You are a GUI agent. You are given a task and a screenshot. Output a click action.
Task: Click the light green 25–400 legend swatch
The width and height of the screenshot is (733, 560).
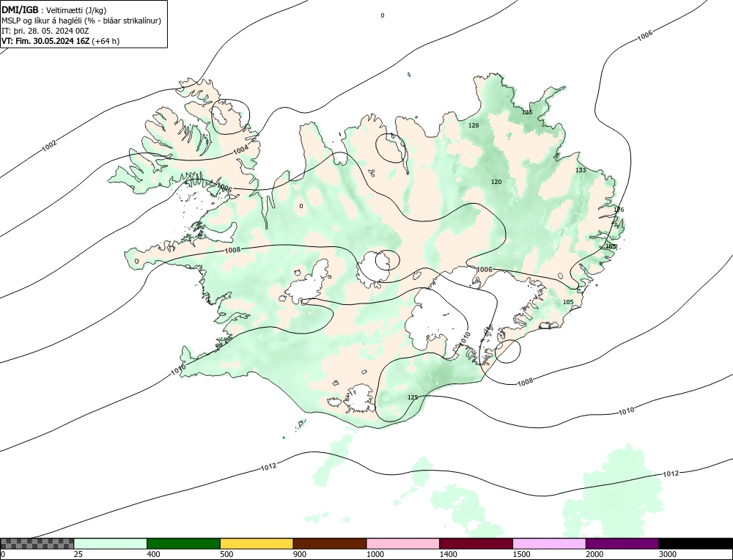111,543
